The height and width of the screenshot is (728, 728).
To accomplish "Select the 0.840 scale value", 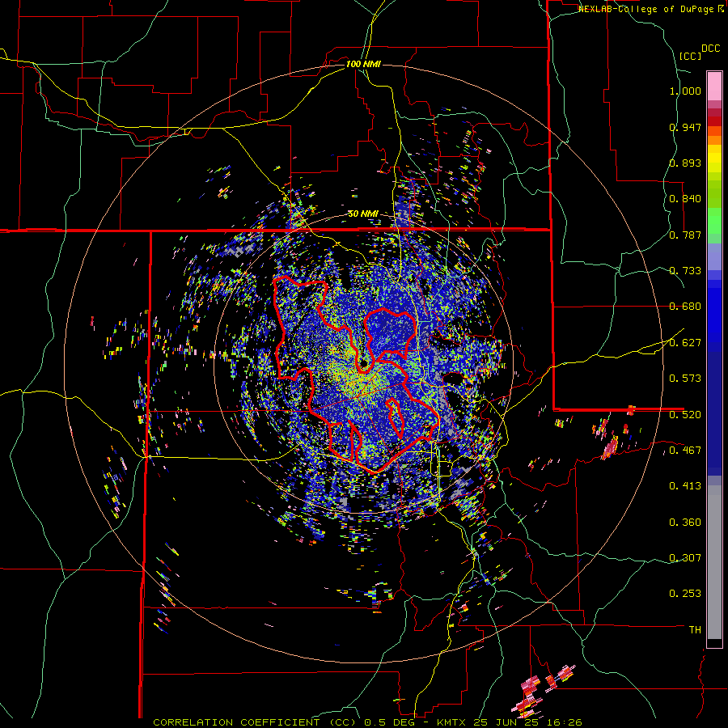I will (685, 199).
